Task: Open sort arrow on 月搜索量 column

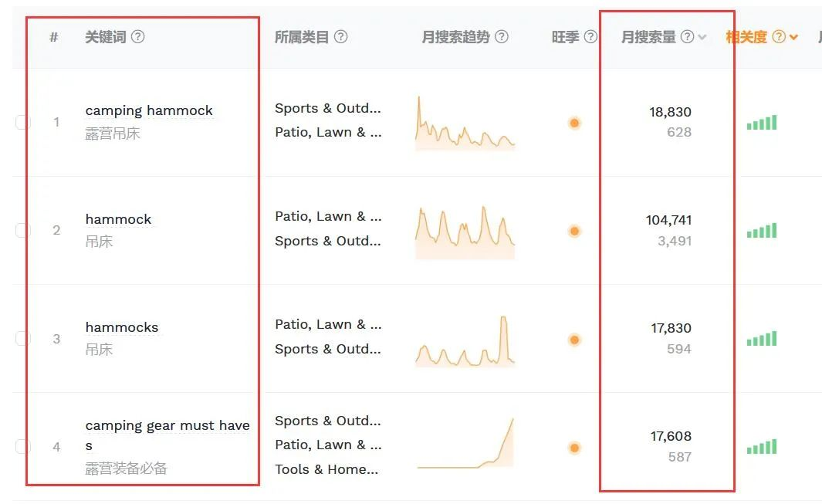Action: point(702,37)
